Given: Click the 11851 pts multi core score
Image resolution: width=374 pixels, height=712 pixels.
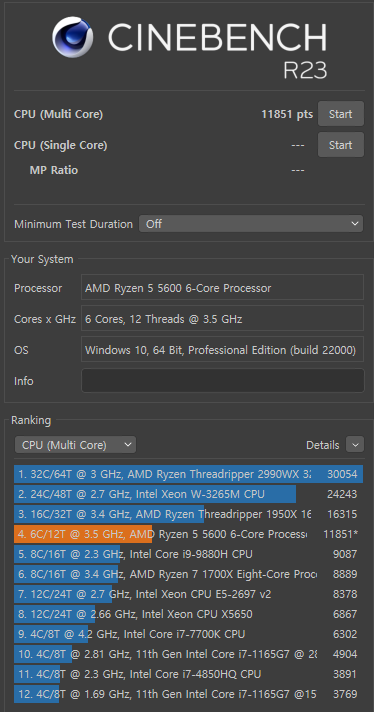Looking at the screenshot, I should (x=287, y=114).
